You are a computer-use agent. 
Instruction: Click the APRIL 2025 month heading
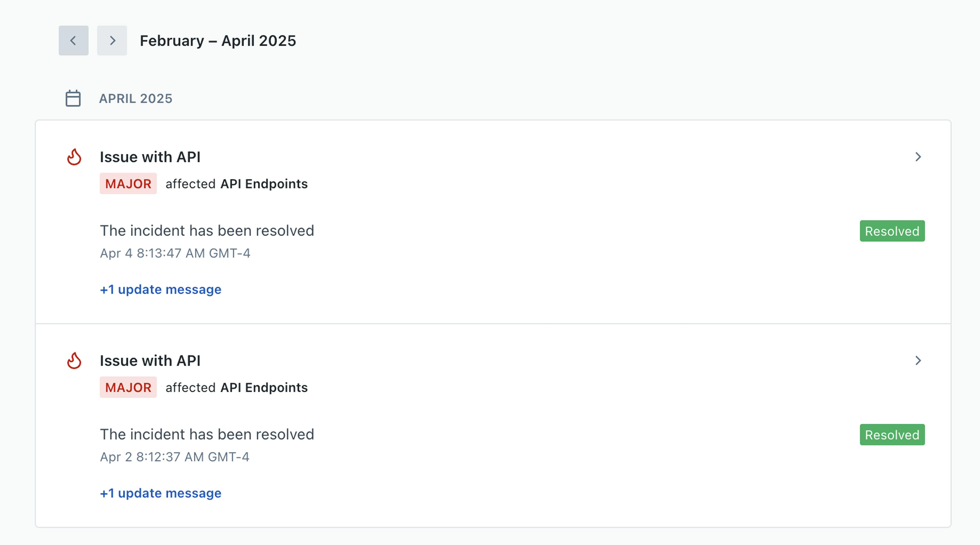136,98
